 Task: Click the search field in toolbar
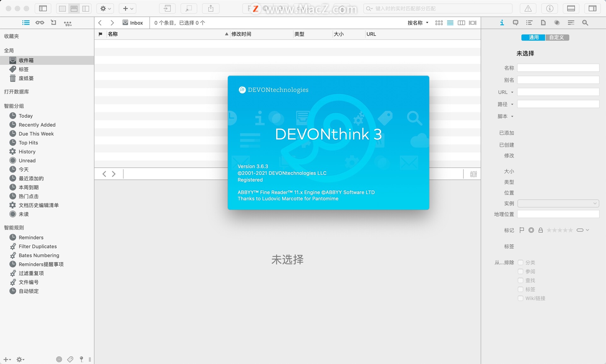437,9
